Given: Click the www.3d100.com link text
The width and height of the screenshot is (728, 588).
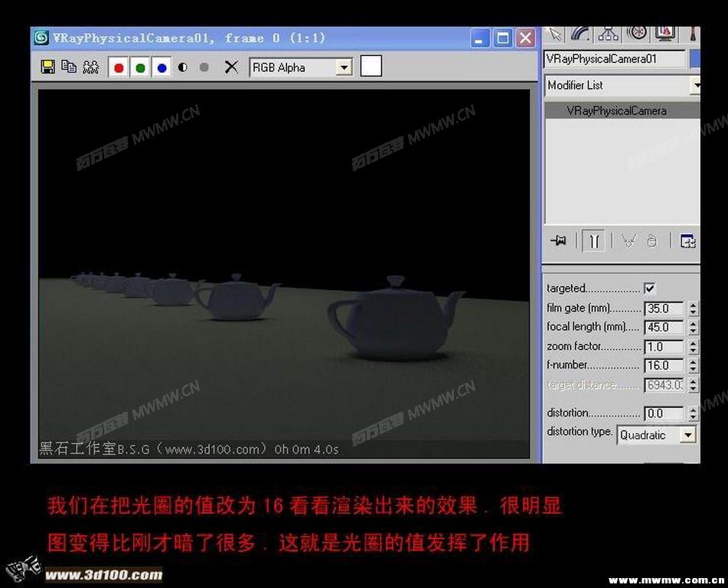Looking at the screenshot, I should 104,575.
